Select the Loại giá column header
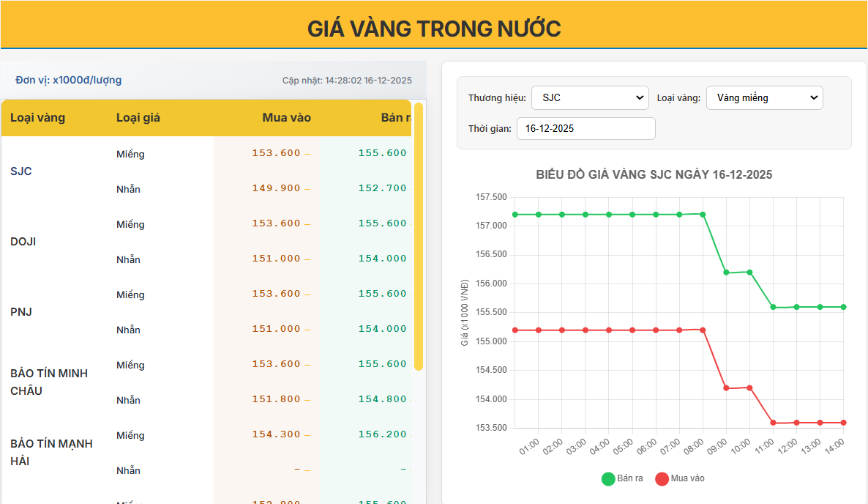Screen dimensions: 868x504 pyautogui.click(x=139, y=117)
